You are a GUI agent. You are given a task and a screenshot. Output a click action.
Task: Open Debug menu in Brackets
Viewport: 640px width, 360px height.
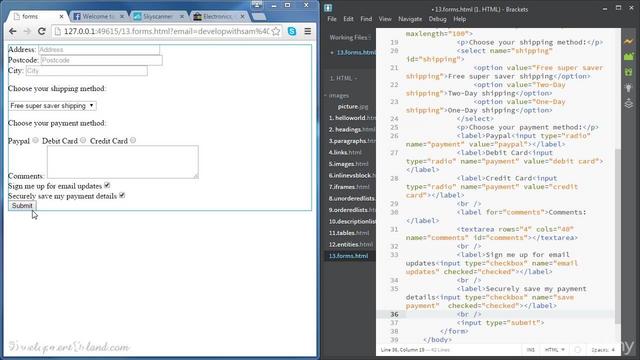(x=438, y=19)
